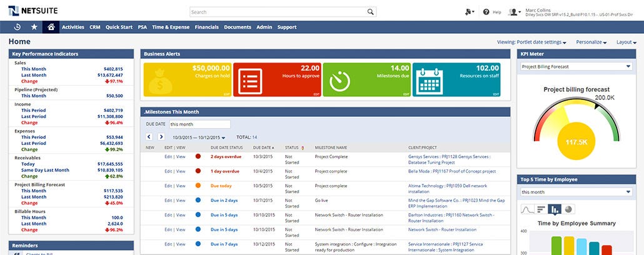Switch chart to pie view

coord(568,209)
